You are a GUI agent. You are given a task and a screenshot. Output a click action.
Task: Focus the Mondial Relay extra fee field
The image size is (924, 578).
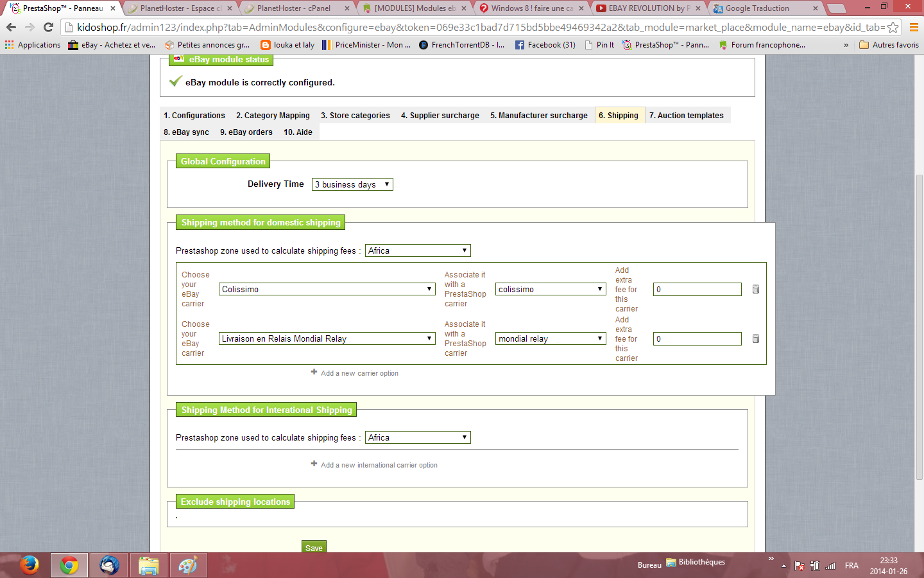pyautogui.click(x=697, y=339)
